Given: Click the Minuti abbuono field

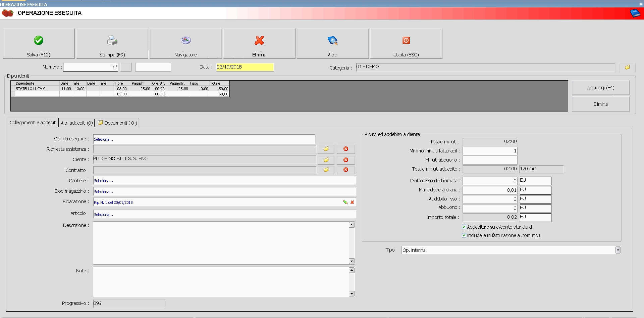Looking at the screenshot, I should click(490, 160).
